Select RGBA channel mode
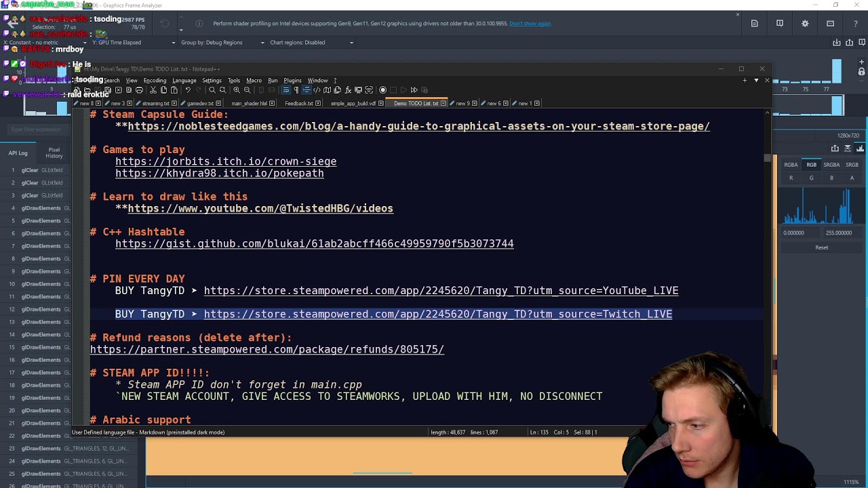 [x=791, y=165]
